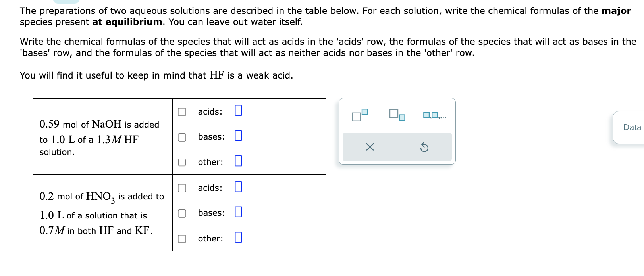Click the bases answer box for NaOH solution
The height and width of the screenshot is (276, 644).
coord(238,136)
